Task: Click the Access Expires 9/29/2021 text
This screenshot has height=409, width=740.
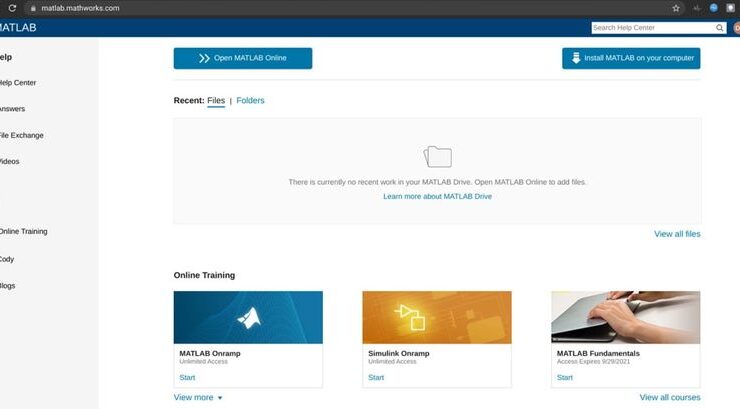Action: pyautogui.click(x=593, y=361)
